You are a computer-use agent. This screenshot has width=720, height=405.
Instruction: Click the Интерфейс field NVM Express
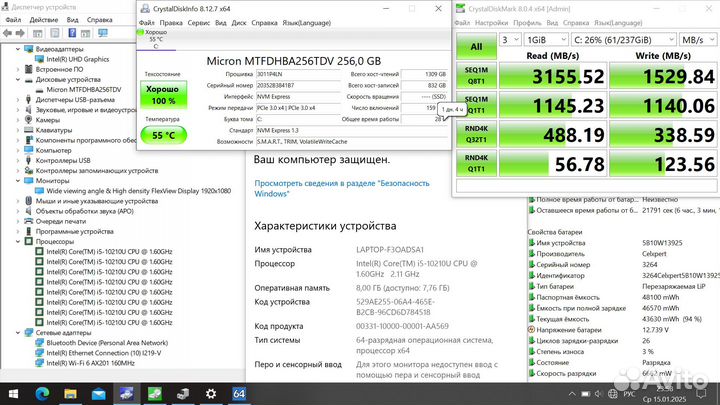tap(298, 96)
